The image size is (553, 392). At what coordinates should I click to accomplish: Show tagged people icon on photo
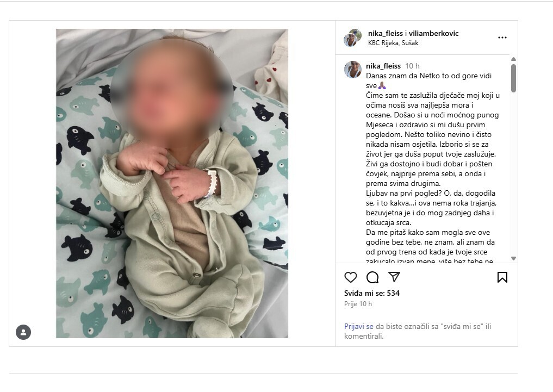pyautogui.click(x=23, y=332)
